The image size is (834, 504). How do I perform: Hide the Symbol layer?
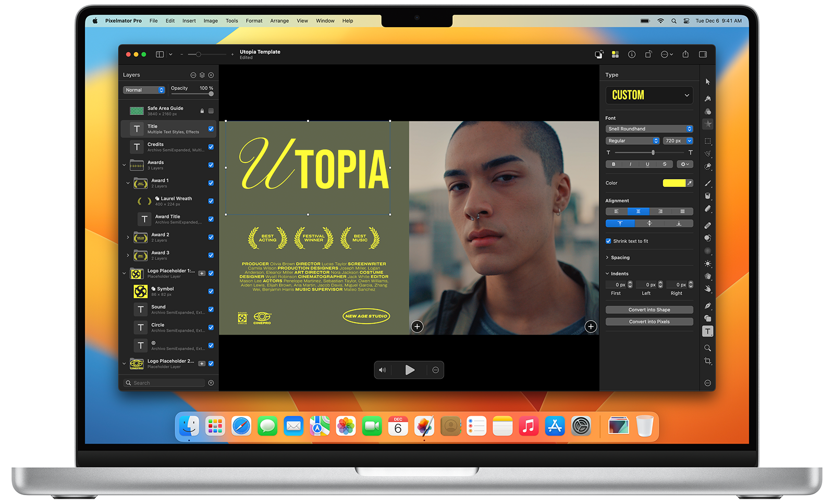[x=211, y=291]
